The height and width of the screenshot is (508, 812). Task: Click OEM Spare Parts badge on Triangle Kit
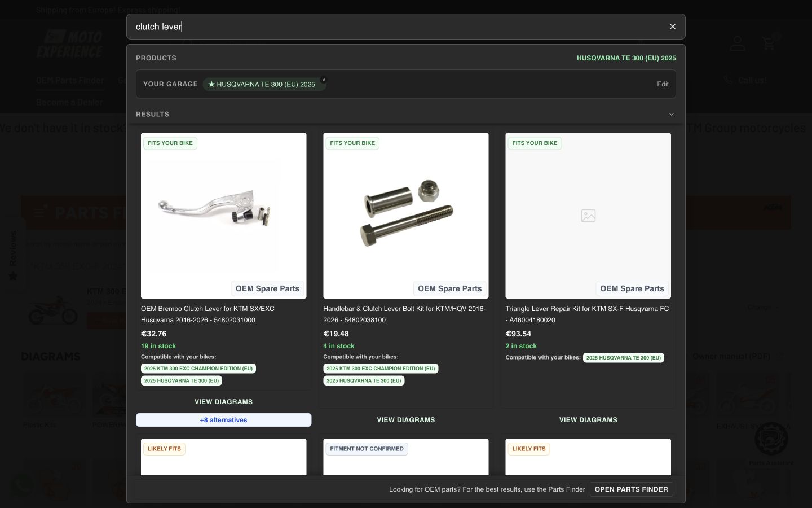(632, 288)
